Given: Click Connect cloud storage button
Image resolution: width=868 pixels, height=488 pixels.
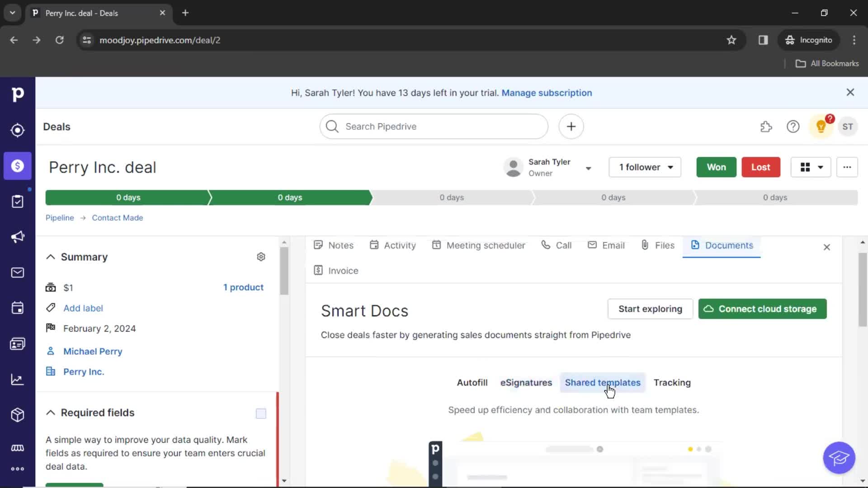Looking at the screenshot, I should click(x=762, y=309).
